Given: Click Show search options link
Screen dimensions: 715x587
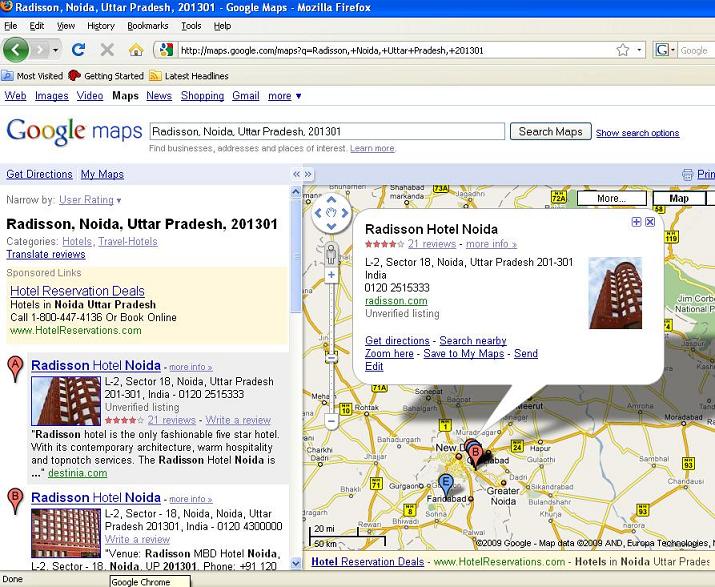Looking at the screenshot, I should tap(637, 133).
